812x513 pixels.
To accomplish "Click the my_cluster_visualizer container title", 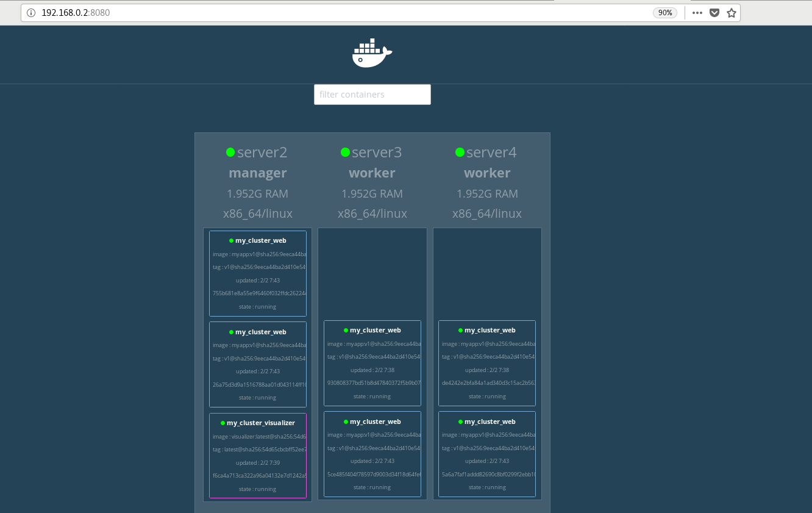I will 261,423.
